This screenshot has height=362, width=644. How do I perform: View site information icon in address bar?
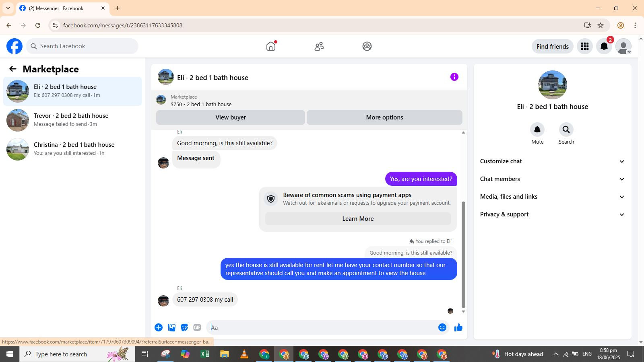pyautogui.click(x=55, y=25)
